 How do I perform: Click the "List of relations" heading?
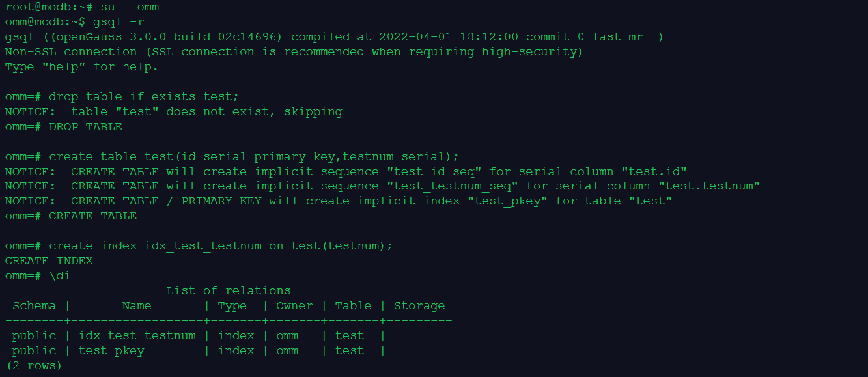point(229,291)
